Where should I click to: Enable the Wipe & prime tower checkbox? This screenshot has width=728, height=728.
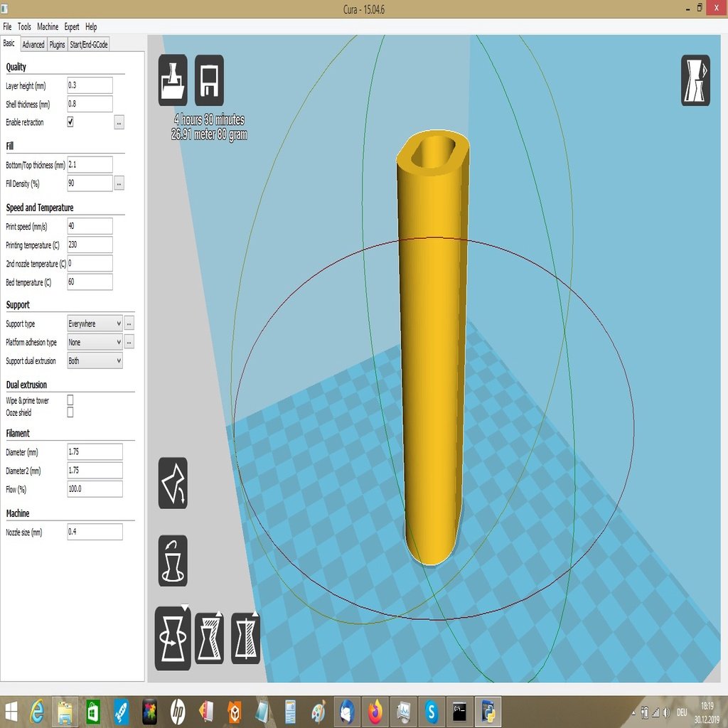coord(70,400)
